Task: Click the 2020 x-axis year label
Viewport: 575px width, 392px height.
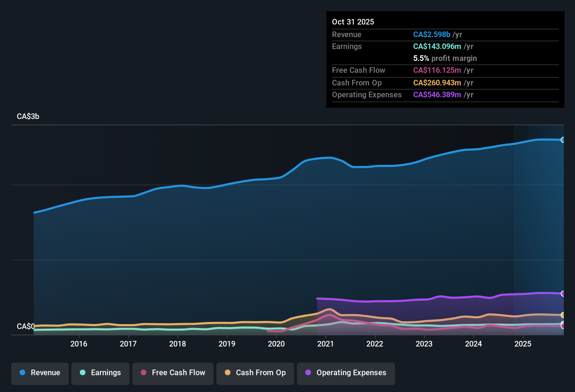Action: [276, 344]
